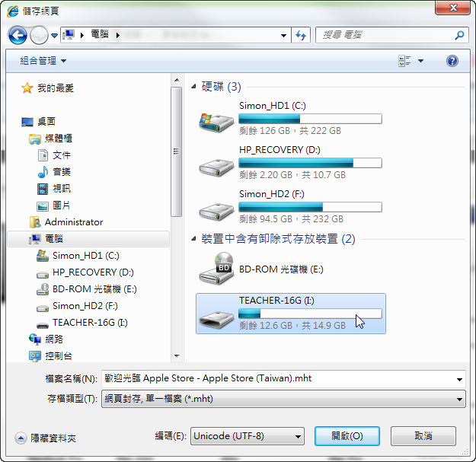Image resolution: width=476 pixels, height=462 pixels.
Task: Click the refresh button beside address bar
Action: (x=301, y=35)
